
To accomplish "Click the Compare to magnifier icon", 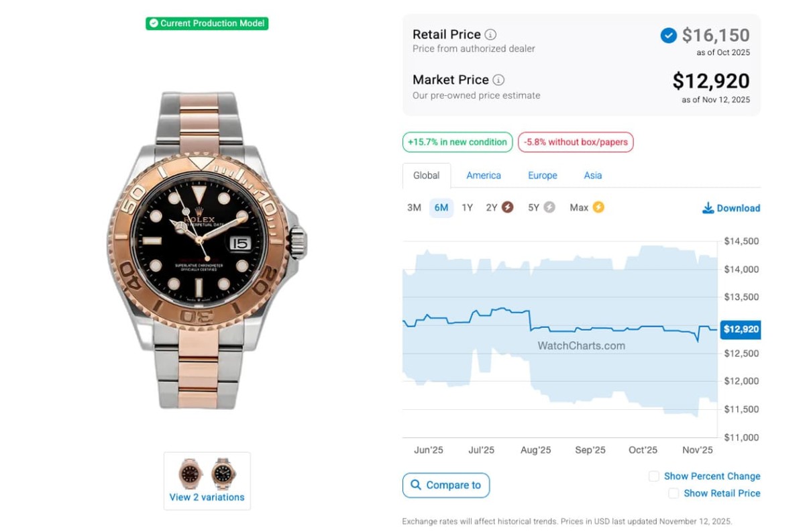I will pyautogui.click(x=416, y=485).
